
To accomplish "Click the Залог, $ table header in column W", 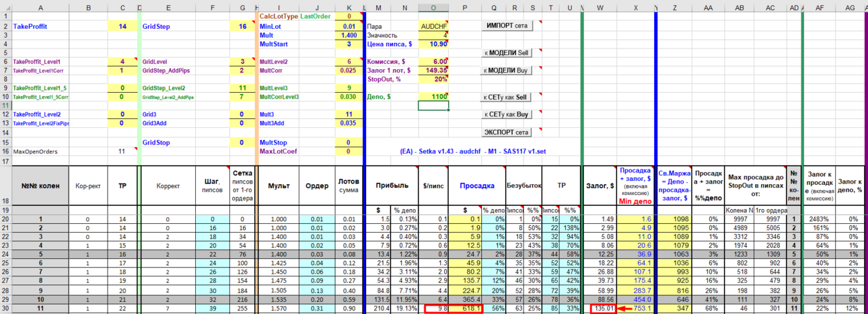I will point(599,186).
